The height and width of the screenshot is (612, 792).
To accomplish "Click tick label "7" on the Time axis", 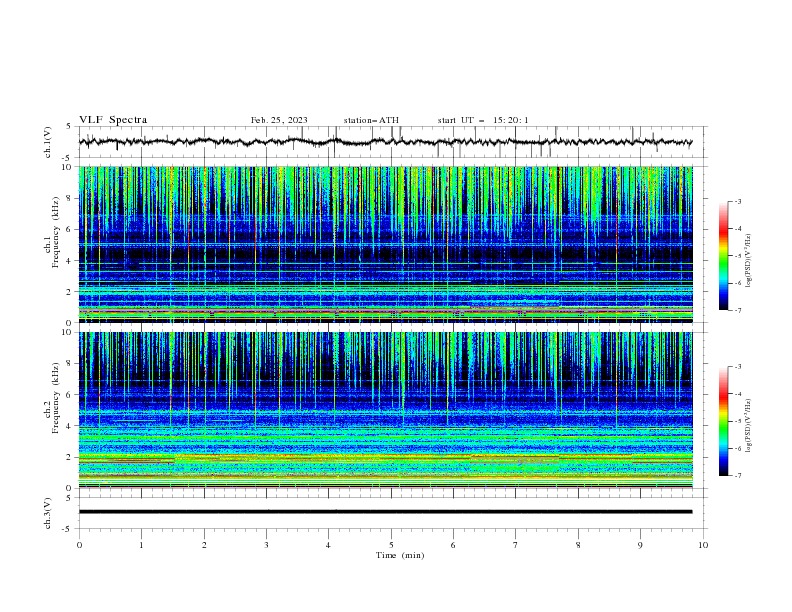I will pyautogui.click(x=516, y=545).
